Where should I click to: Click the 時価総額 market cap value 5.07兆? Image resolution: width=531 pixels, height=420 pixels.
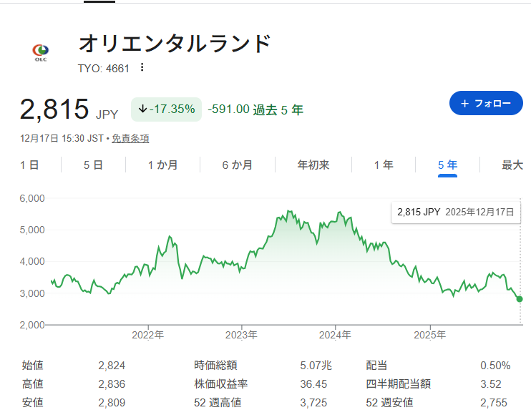point(316,366)
